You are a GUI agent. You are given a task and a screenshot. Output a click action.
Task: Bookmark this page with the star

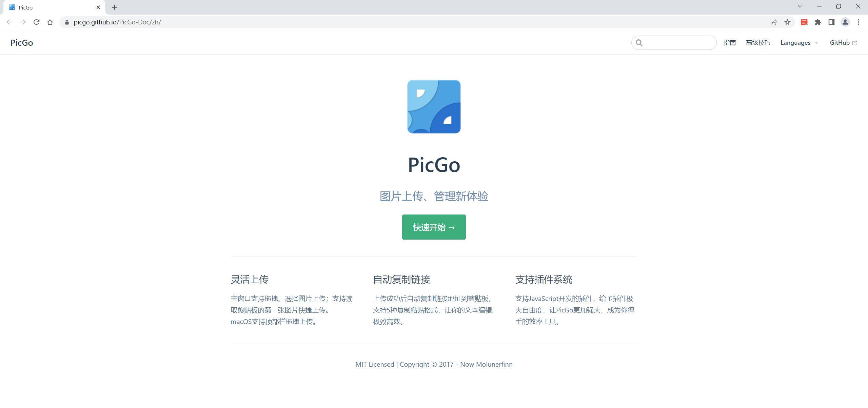pyautogui.click(x=787, y=22)
